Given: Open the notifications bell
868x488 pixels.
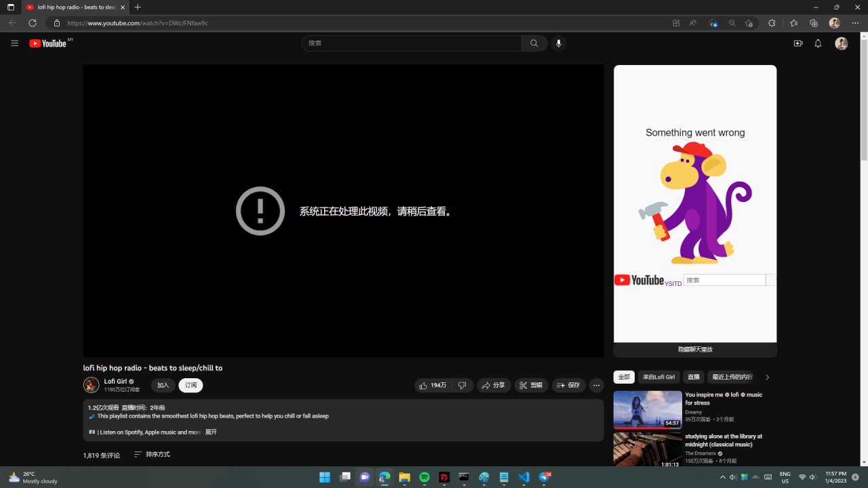Looking at the screenshot, I should [818, 43].
